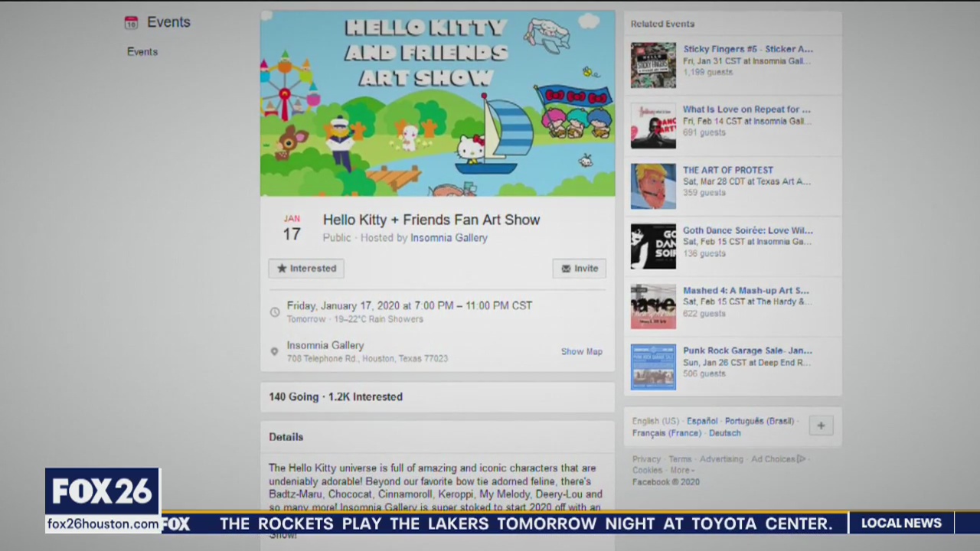Open Goth Dance Soirée event link
The width and height of the screenshot is (980, 551).
coord(747,230)
